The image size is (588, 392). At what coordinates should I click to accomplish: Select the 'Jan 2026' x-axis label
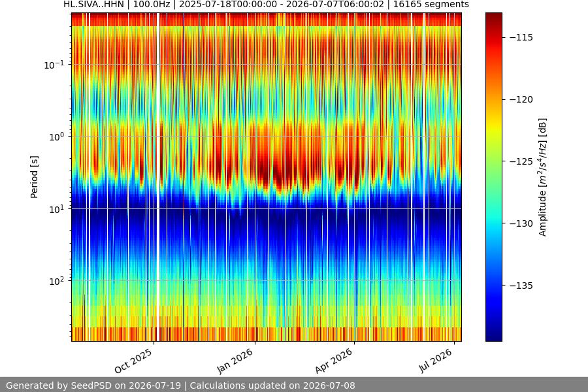tap(235, 361)
